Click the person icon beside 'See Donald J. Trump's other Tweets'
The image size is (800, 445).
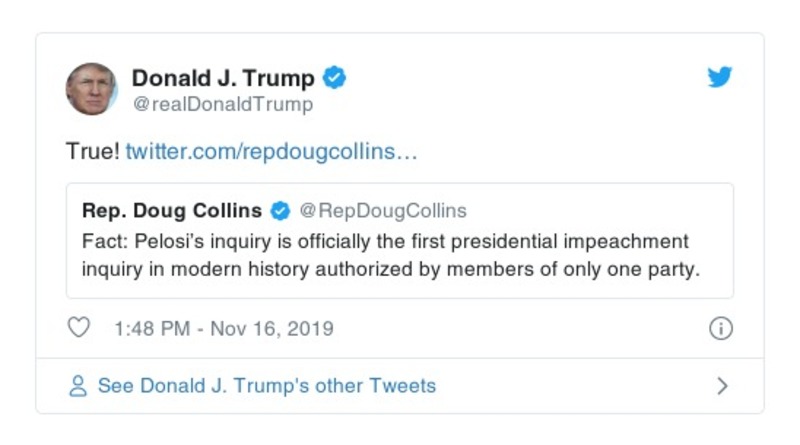78,386
